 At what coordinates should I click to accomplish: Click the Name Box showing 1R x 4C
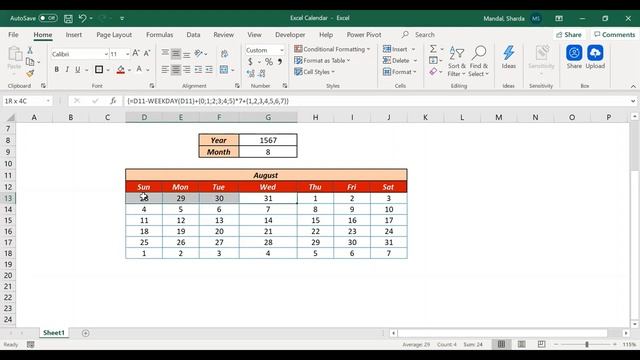27,101
